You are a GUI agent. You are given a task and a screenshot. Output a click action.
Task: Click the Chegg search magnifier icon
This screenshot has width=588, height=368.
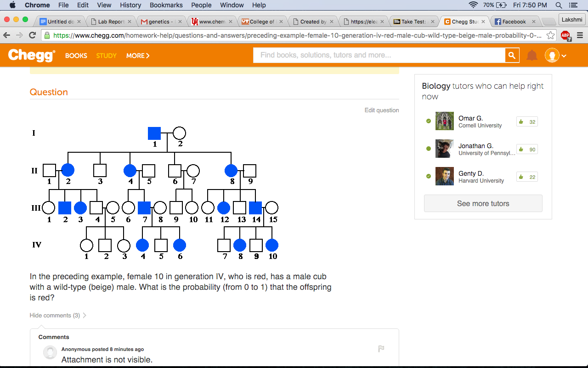(512, 55)
